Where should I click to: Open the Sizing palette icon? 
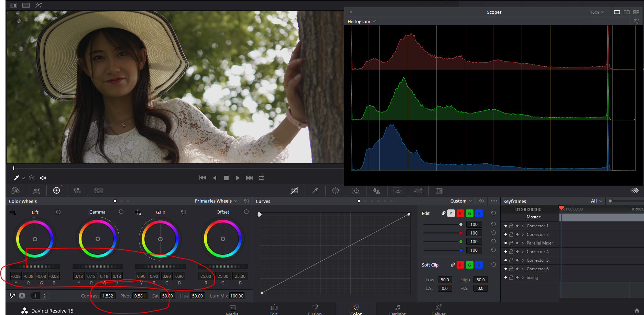click(418, 191)
